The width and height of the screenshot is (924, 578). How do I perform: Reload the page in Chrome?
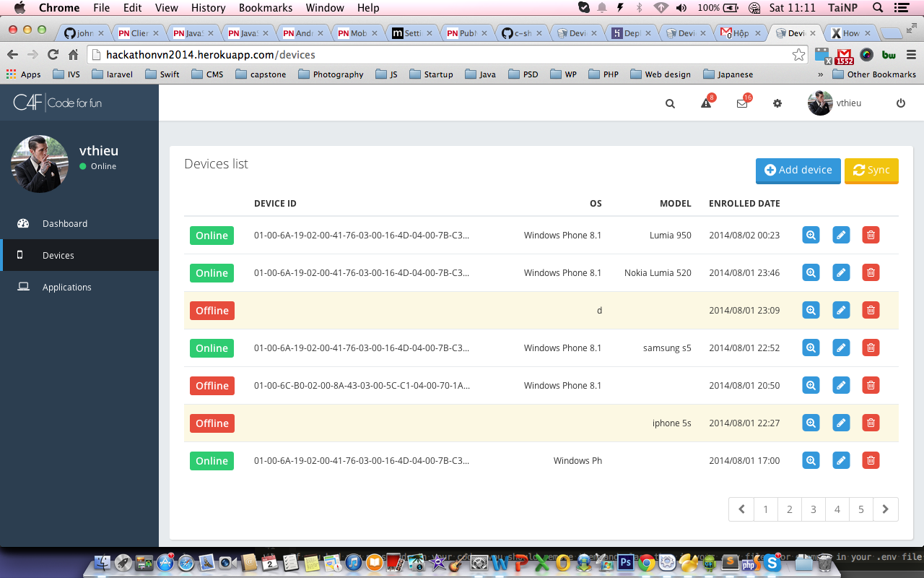(x=53, y=55)
